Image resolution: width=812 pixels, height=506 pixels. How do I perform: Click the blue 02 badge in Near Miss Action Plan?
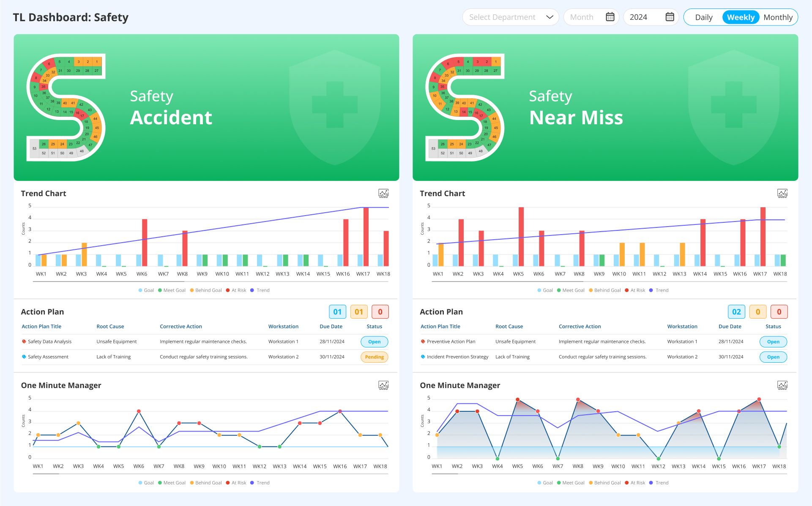[x=736, y=312]
